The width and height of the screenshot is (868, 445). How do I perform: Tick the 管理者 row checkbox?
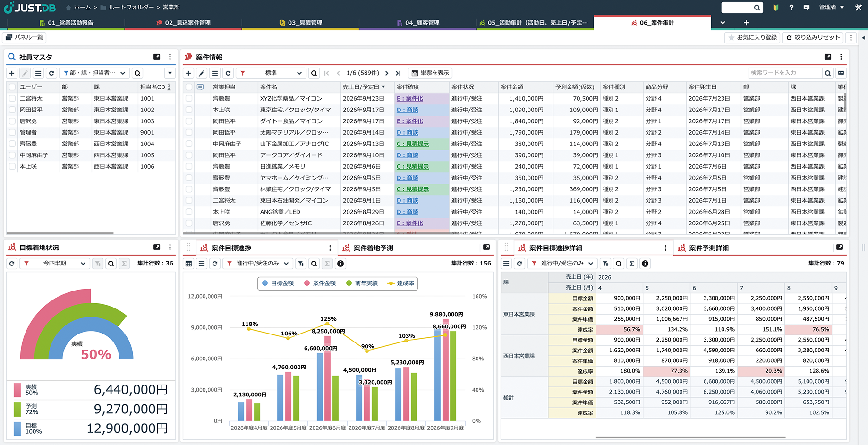12,133
